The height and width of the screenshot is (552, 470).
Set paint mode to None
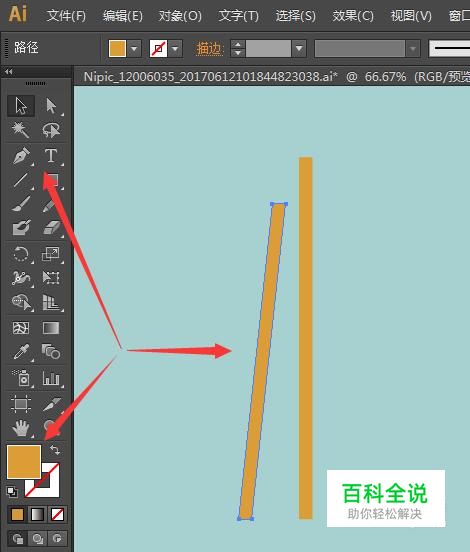pyautogui.click(x=57, y=514)
